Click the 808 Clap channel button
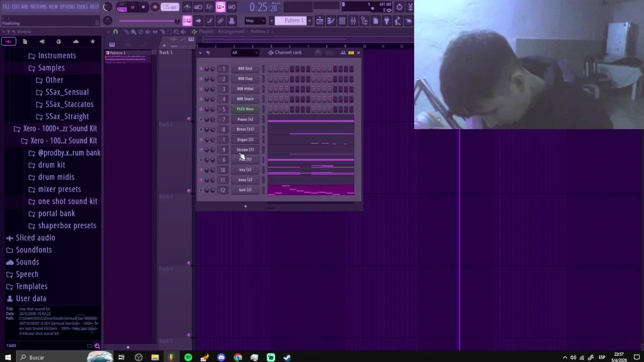The height and width of the screenshot is (362, 644). [245, 78]
